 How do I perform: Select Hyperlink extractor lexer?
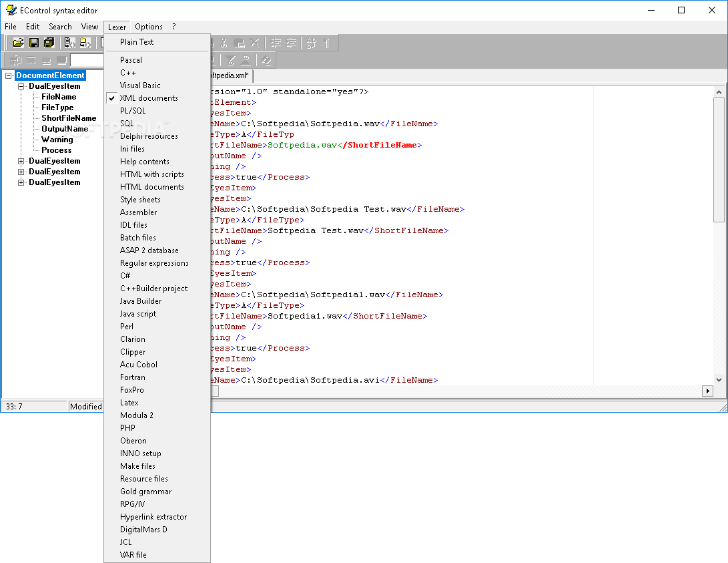pyautogui.click(x=157, y=517)
